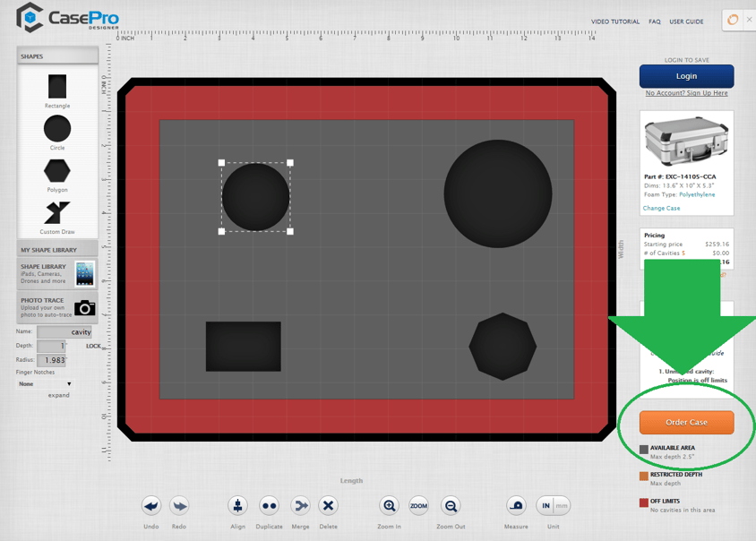Duplicate the selected cavity
This screenshot has height=541, width=756.
(269, 505)
